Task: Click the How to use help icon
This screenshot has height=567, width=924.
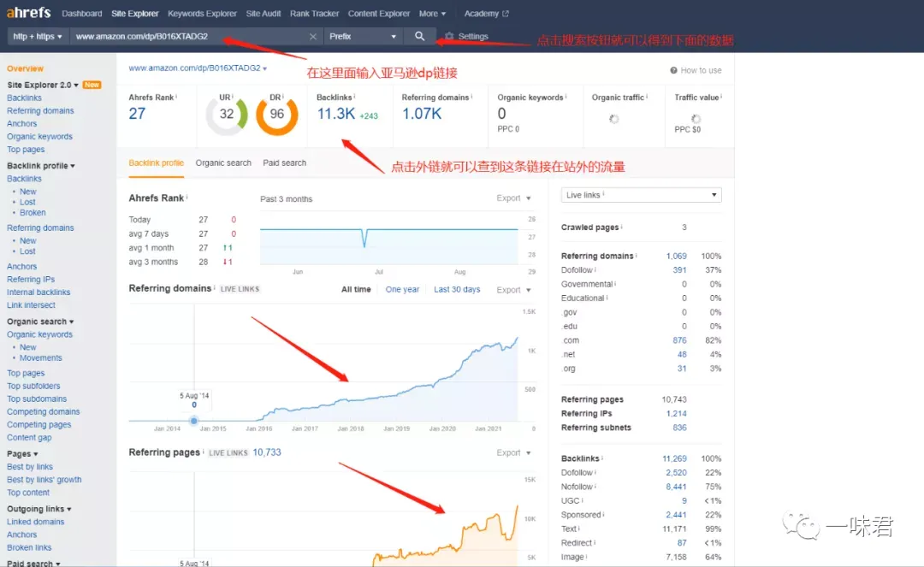Action: (x=673, y=71)
